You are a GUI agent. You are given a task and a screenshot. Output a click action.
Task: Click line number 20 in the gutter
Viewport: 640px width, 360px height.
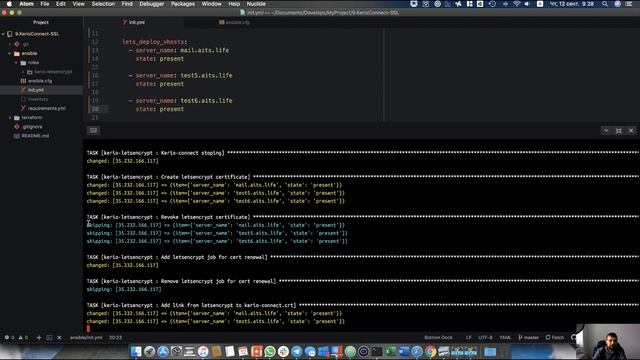tap(95, 109)
